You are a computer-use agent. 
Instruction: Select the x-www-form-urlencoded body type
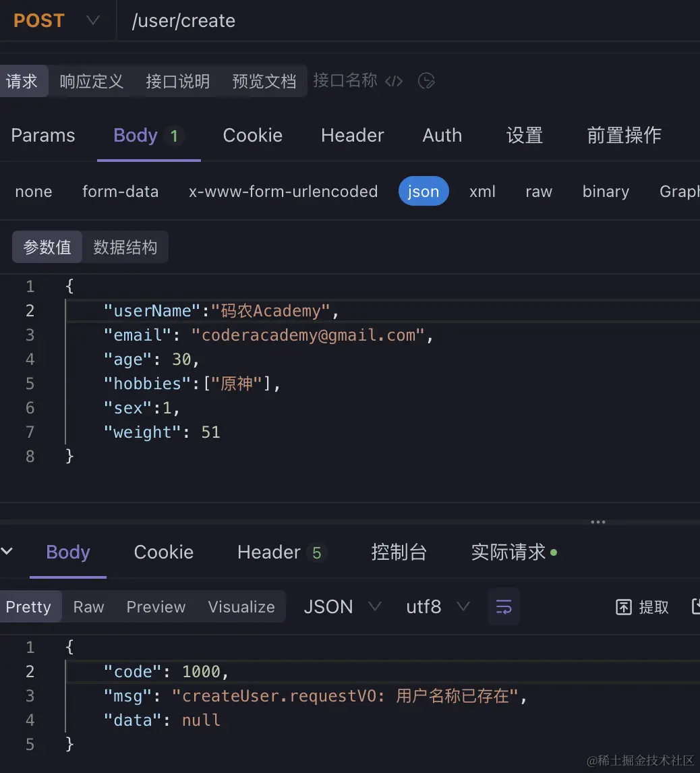pos(283,192)
